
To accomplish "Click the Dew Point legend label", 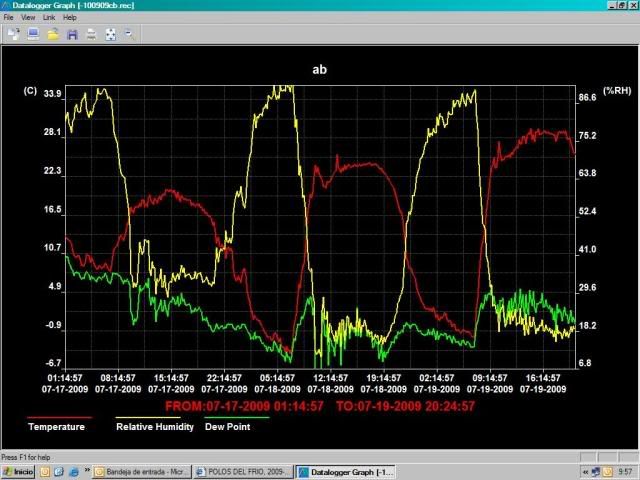I will [227, 427].
